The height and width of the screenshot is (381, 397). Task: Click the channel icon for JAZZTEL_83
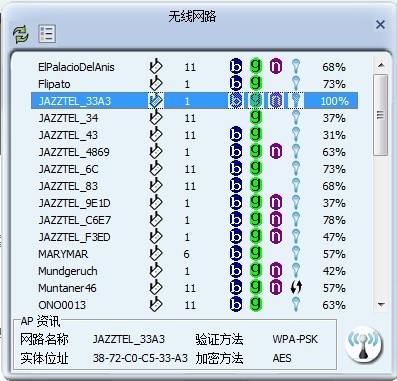click(x=156, y=185)
